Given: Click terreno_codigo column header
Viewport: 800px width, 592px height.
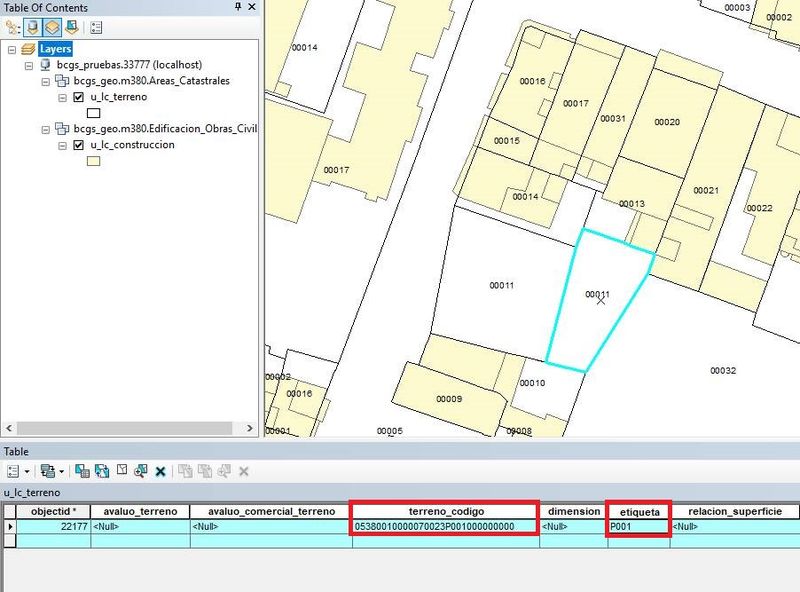Looking at the screenshot, I should (446, 511).
